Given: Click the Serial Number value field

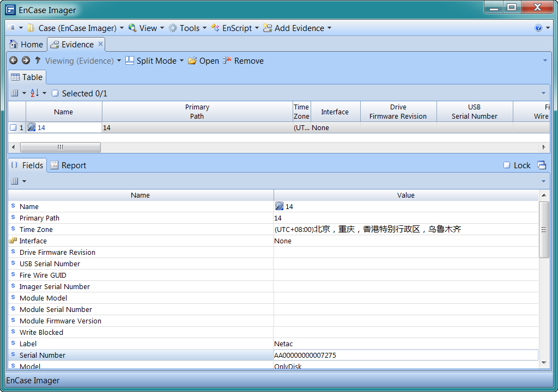Looking at the screenshot, I should [x=405, y=355].
